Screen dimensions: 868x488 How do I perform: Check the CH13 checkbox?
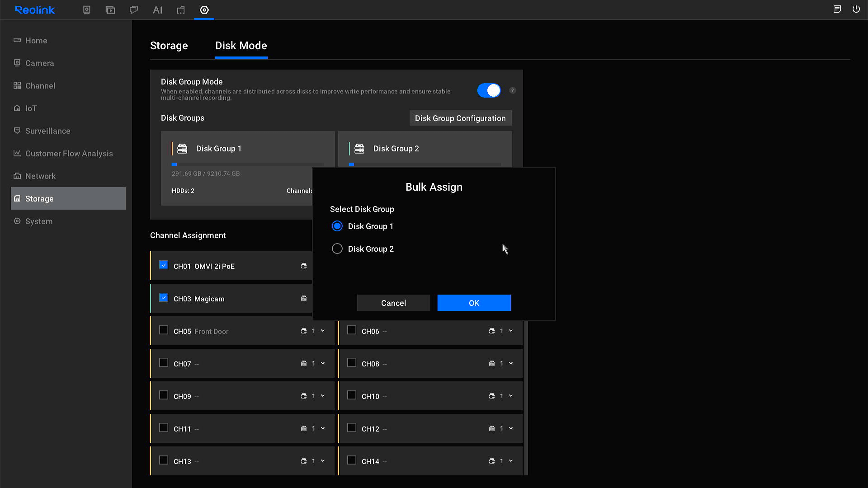click(x=164, y=460)
